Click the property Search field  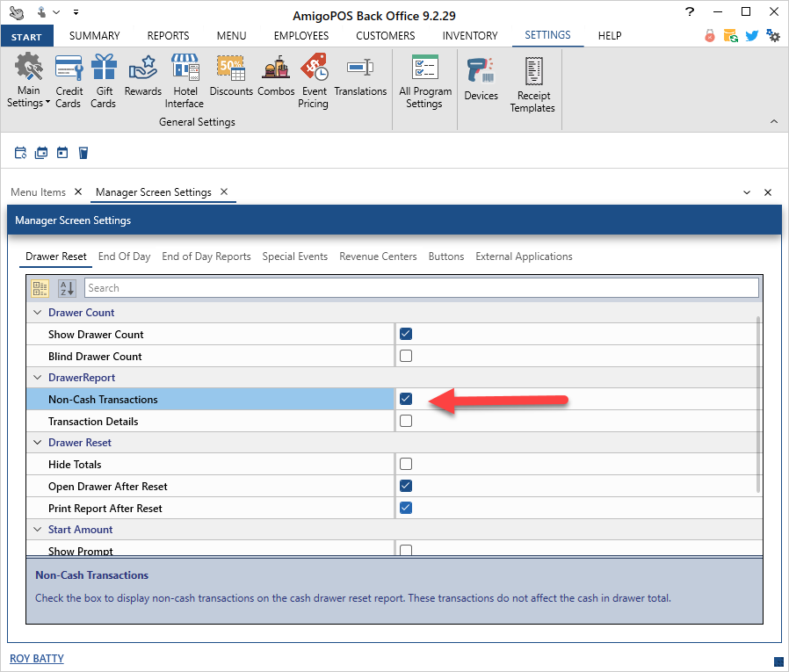pos(420,288)
